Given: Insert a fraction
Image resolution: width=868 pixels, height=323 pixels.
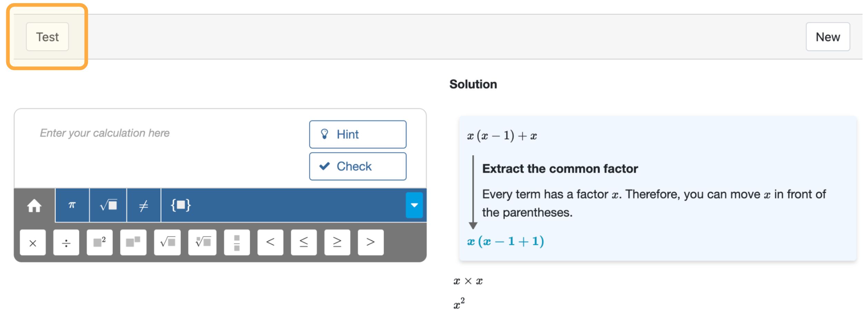Looking at the screenshot, I should click(237, 242).
